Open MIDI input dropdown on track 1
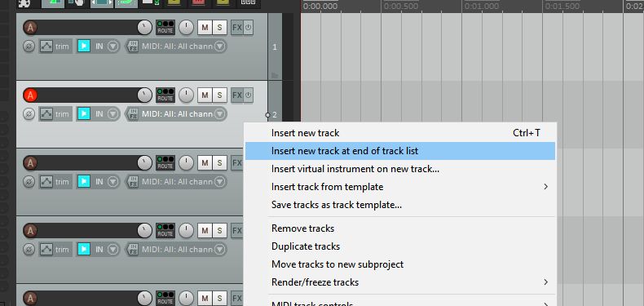644x306 pixels. tap(221, 46)
